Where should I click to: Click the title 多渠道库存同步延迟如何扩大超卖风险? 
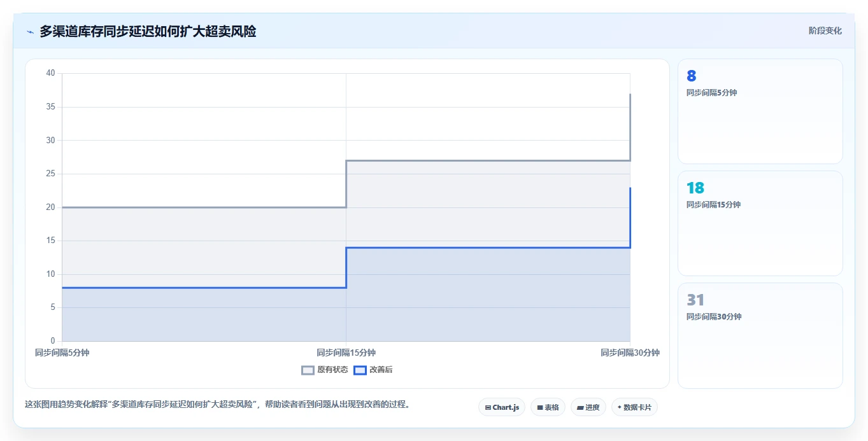[x=148, y=31]
